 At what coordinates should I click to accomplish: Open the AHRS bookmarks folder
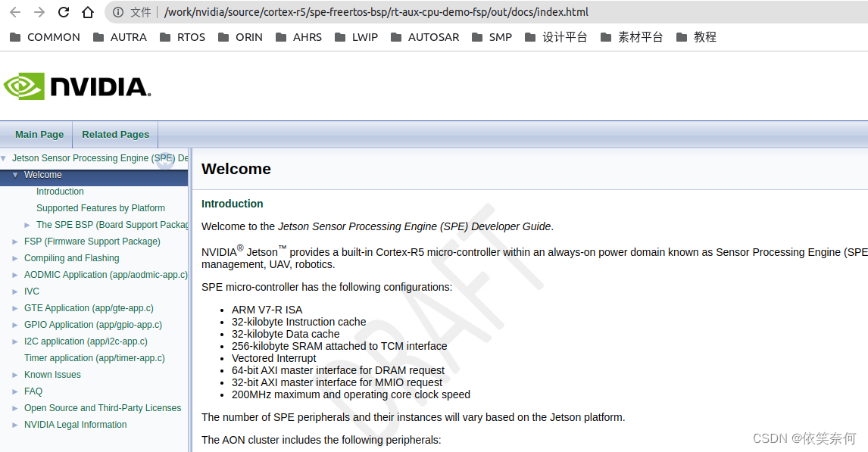(298, 37)
